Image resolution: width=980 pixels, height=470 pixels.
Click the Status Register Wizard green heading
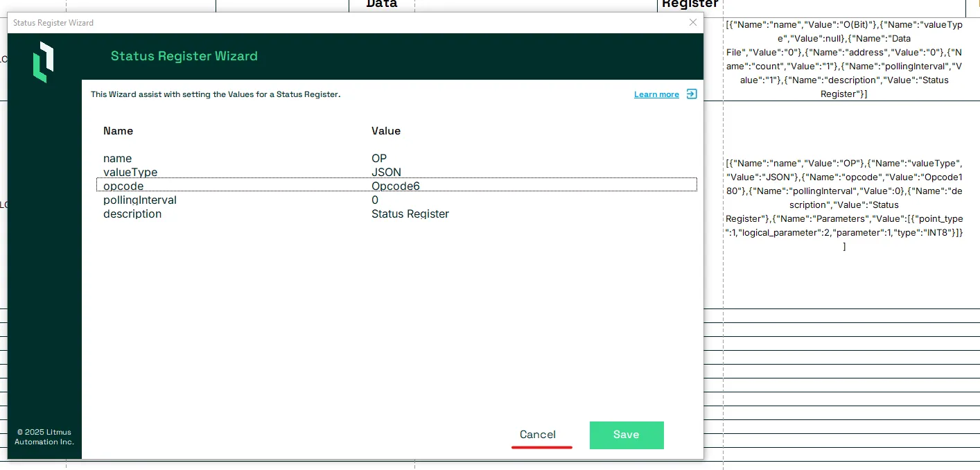click(x=184, y=56)
